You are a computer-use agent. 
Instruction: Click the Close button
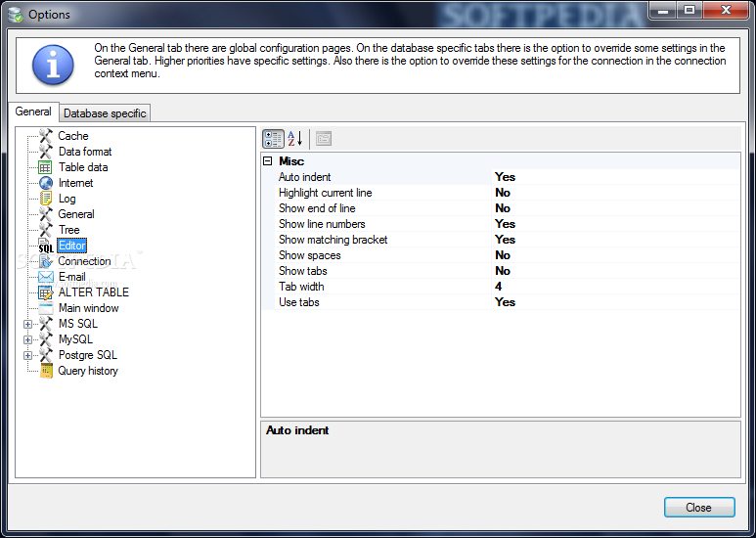click(x=699, y=507)
